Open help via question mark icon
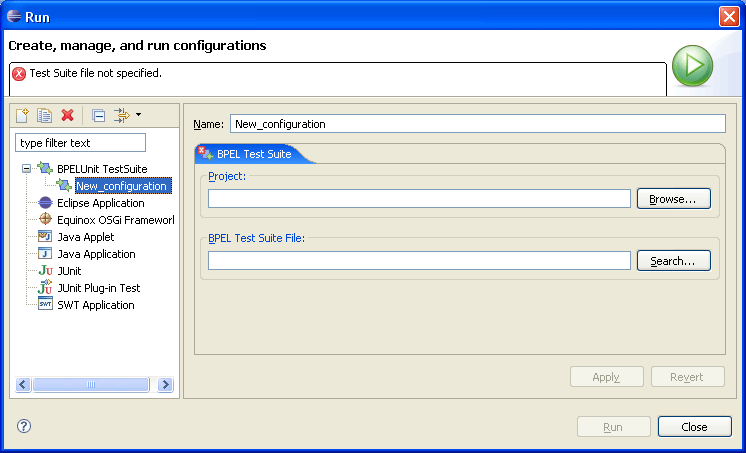 [x=24, y=426]
